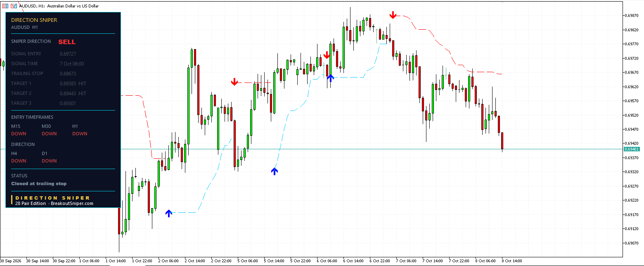Click the TARGET 2 value 0.69443 HIT
The image size is (644, 266).
pyautogui.click(x=73, y=93)
